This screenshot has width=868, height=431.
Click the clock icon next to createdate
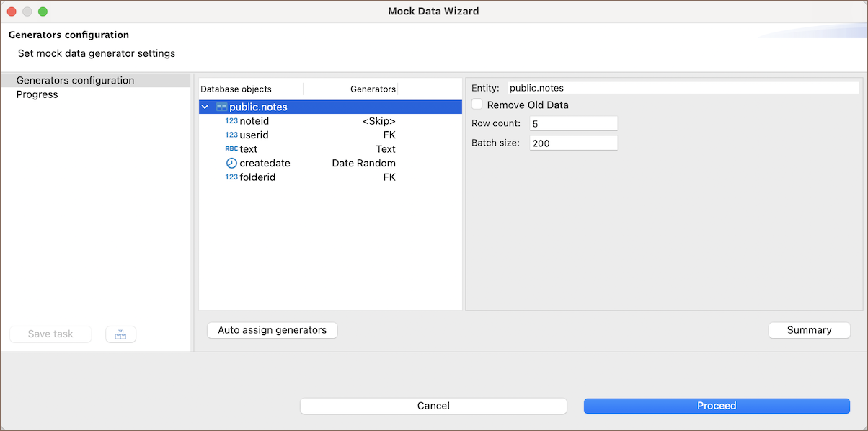pyautogui.click(x=231, y=163)
